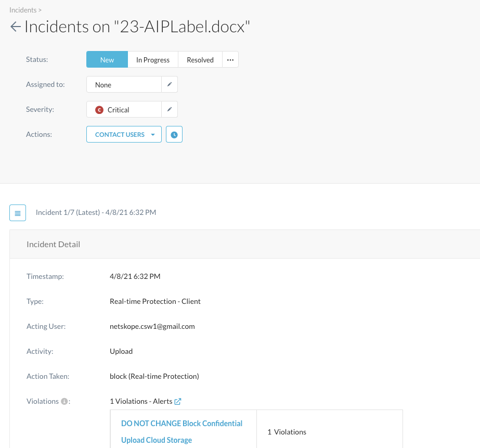
Task: Click the Assigned to None field
Action: click(x=124, y=85)
